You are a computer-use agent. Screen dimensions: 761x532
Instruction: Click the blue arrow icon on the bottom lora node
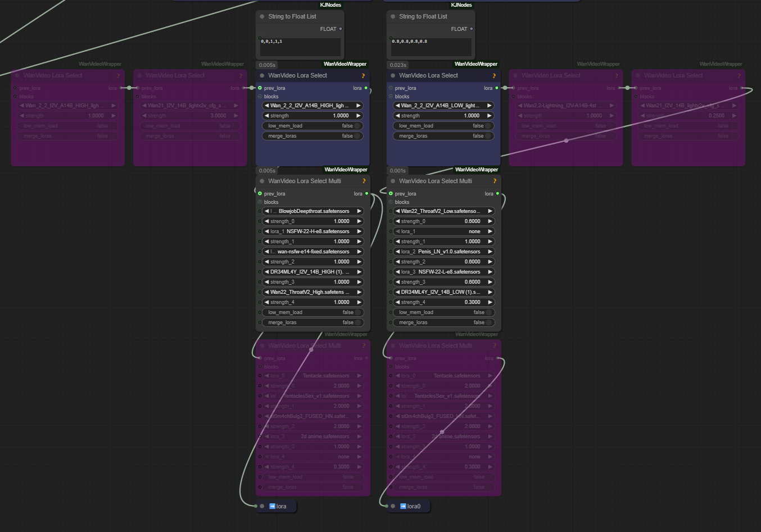tap(272, 506)
